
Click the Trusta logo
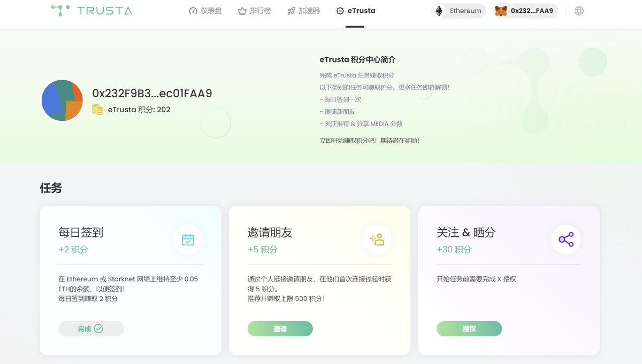(90, 10)
